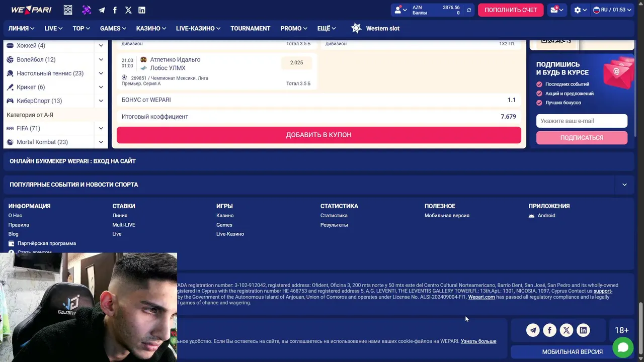Open LinkedIn icon in top header

pyautogui.click(x=142, y=10)
